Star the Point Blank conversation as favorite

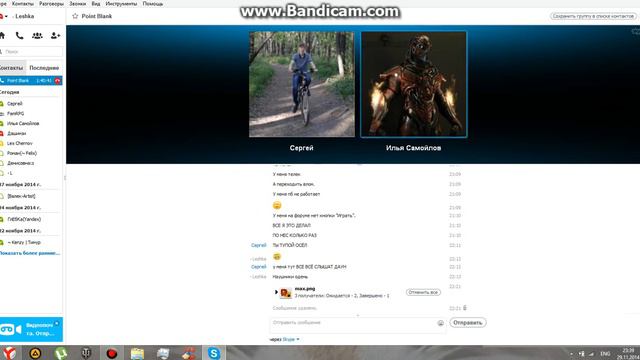[x=75, y=16]
